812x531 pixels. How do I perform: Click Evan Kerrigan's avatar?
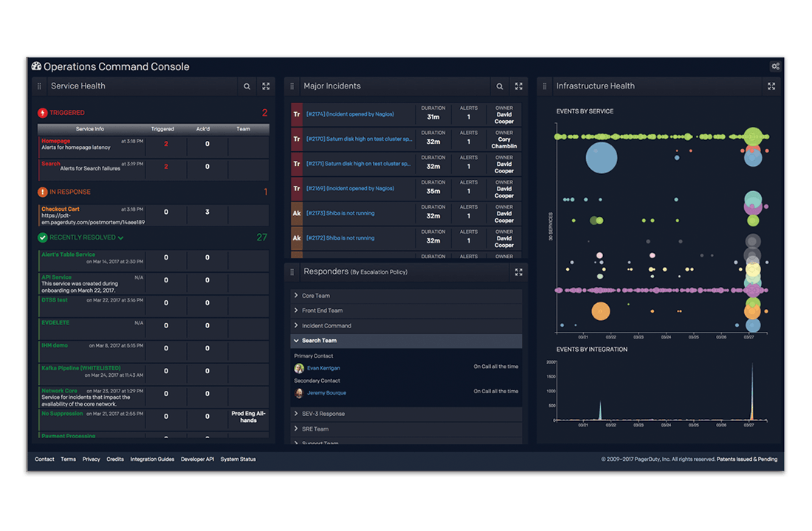299,369
